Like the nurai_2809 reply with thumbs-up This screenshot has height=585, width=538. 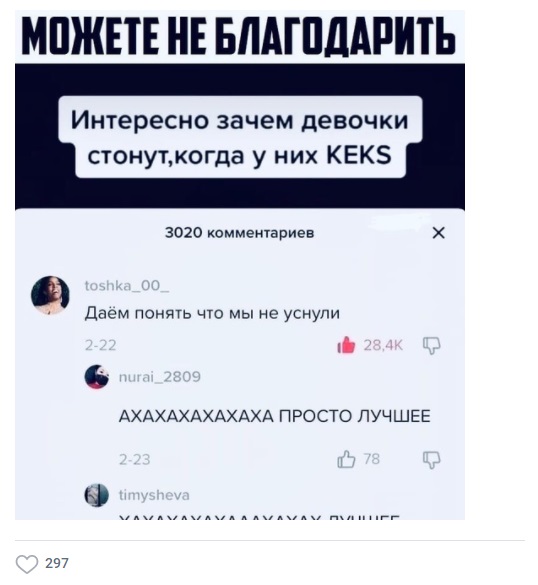pos(346,459)
